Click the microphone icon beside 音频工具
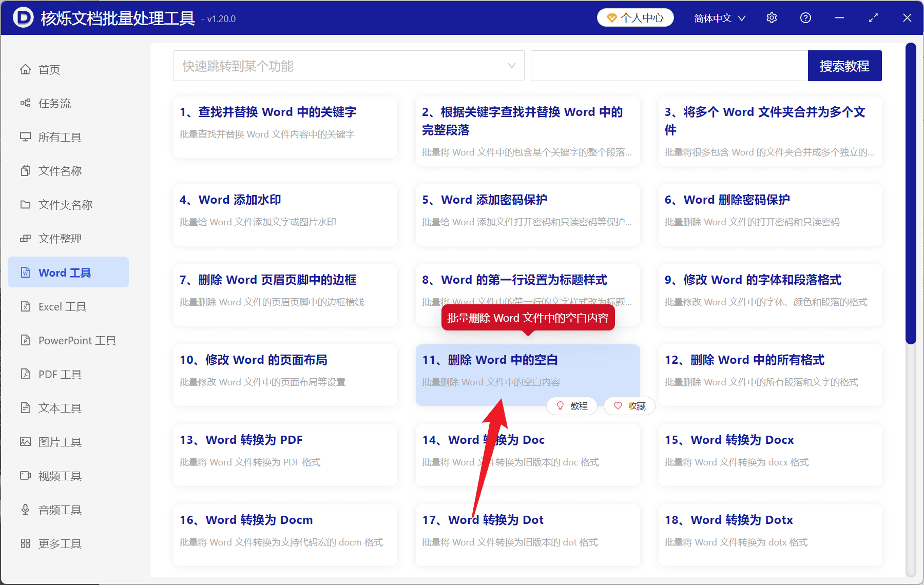Viewport: 924px width, 585px height. pyautogui.click(x=25, y=510)
